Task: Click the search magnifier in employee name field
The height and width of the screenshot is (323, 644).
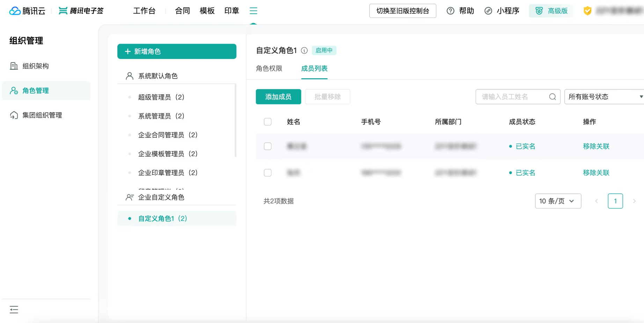Action: pos(552,97)
